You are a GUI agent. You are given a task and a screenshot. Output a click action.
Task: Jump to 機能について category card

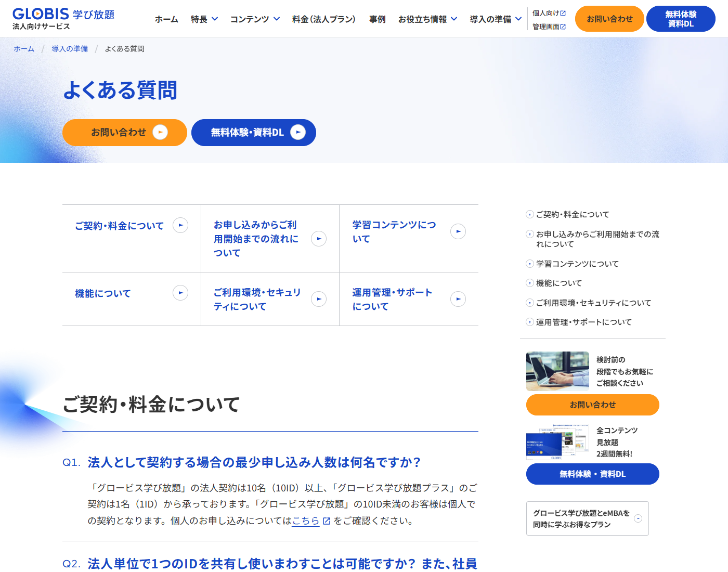(132, 299)
